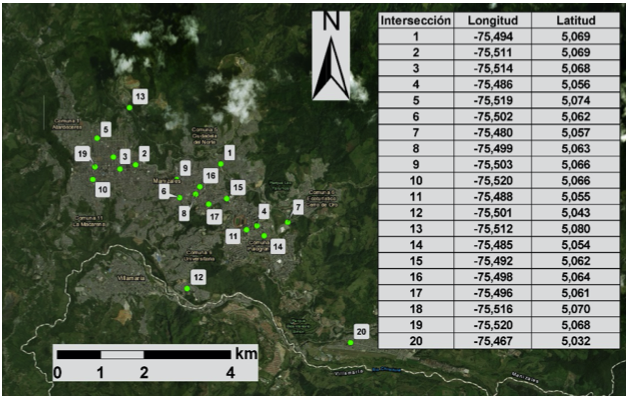Image resolution: width=628 pixels, height=397 pixels.
Task: Click the north arrow compass symbol
Action: coord(331,56)
